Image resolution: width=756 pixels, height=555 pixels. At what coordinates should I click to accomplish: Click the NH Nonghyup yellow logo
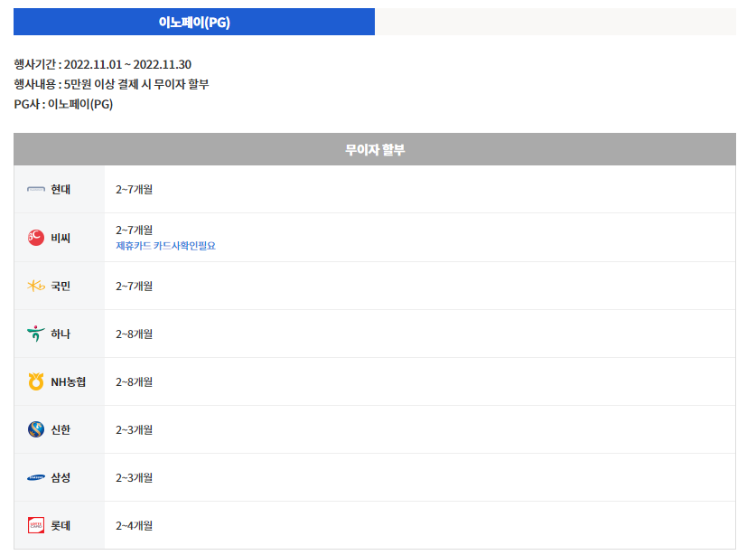point(36,382)
